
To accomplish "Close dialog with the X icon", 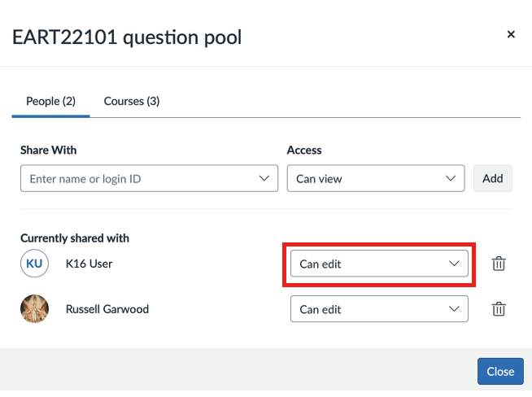I will point(511,34).
